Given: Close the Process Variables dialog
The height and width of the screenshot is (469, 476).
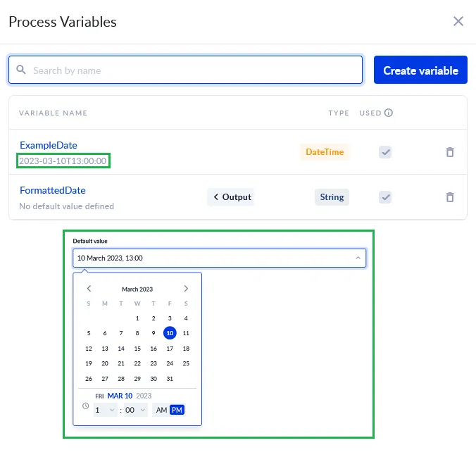Looking at the screenshot, I should 458,21.
